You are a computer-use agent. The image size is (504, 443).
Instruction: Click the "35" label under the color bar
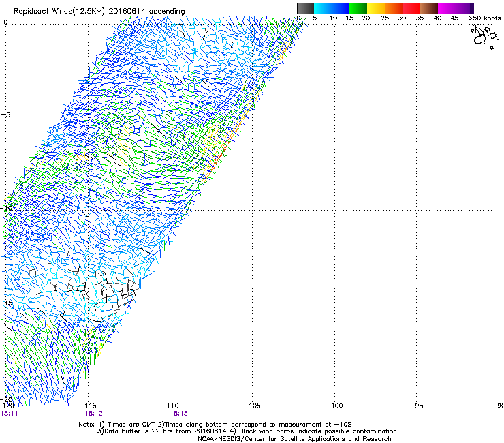[x=420, y=18]
